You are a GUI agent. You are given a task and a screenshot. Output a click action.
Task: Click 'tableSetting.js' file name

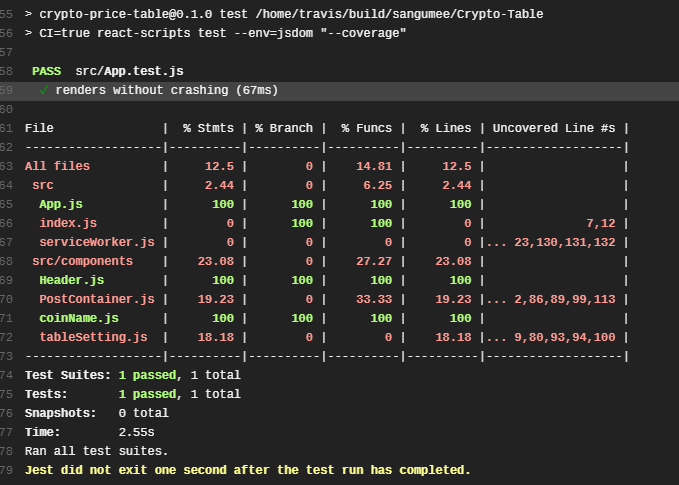click(93, 337)
